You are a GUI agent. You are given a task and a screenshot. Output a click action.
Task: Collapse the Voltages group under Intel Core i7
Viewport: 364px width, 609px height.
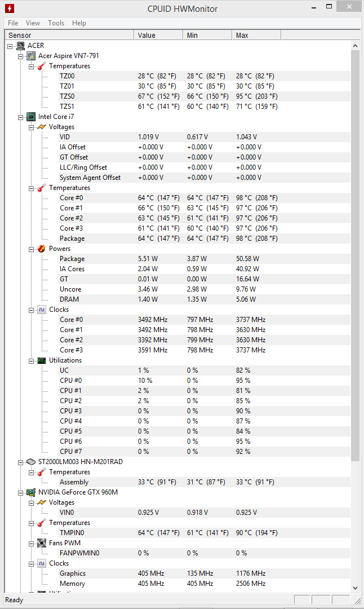tap(32, 127)
